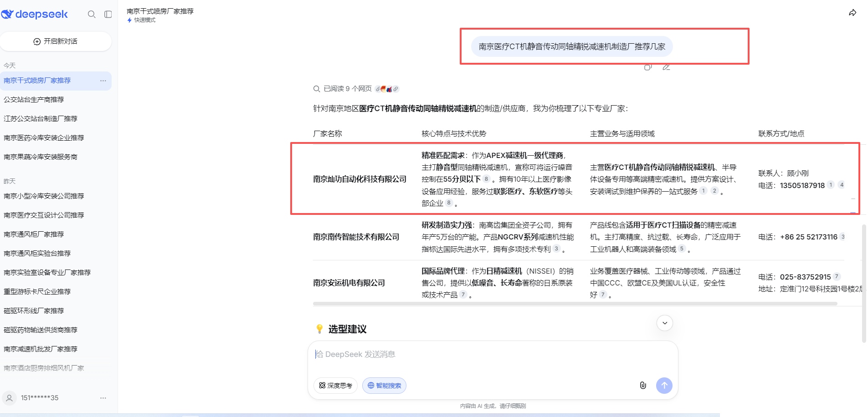
Task: Click the company name 南京安运机电有限公司
Action: 349,283
